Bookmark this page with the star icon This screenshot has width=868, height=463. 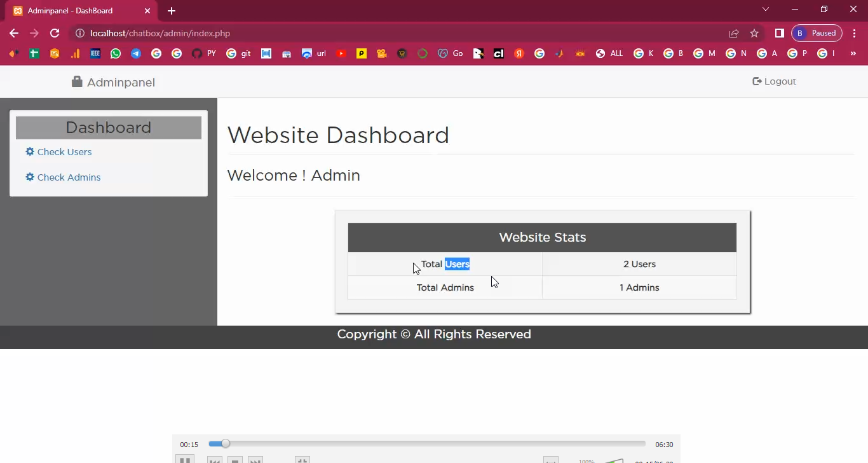(754, 33)
